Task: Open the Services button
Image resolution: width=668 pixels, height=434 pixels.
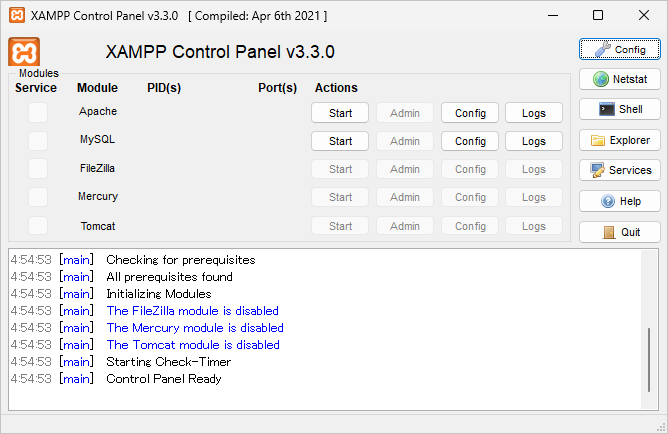Action: click(619, 170)
